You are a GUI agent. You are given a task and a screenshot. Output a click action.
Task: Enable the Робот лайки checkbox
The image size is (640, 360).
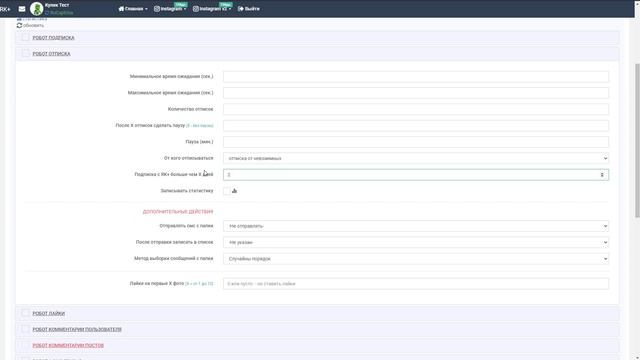click(25, 313)
